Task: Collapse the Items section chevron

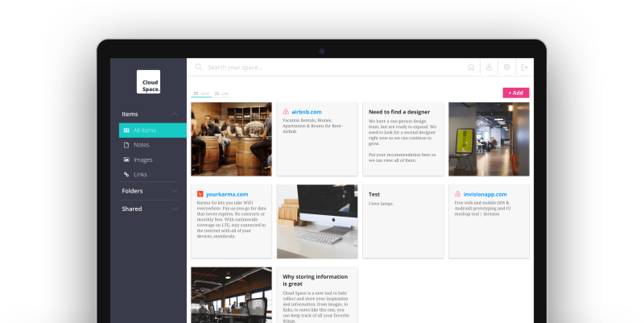Action: [x=175, y=114]
